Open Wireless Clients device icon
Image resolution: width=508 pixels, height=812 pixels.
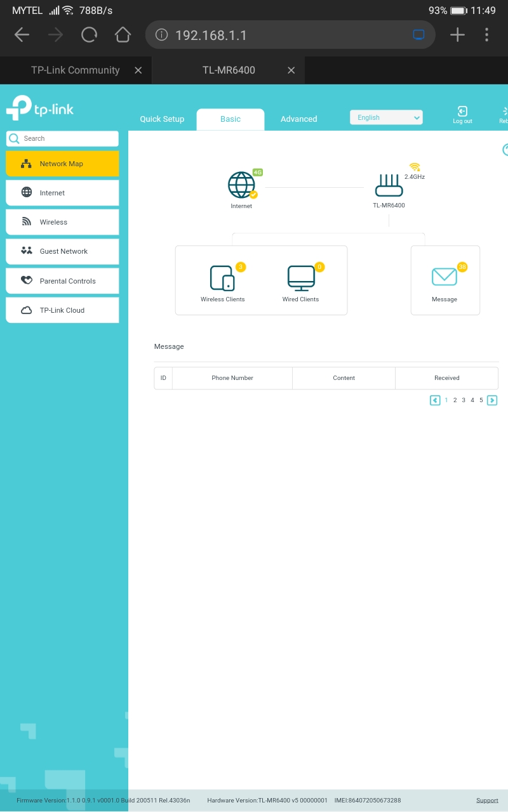coord(222,277)
